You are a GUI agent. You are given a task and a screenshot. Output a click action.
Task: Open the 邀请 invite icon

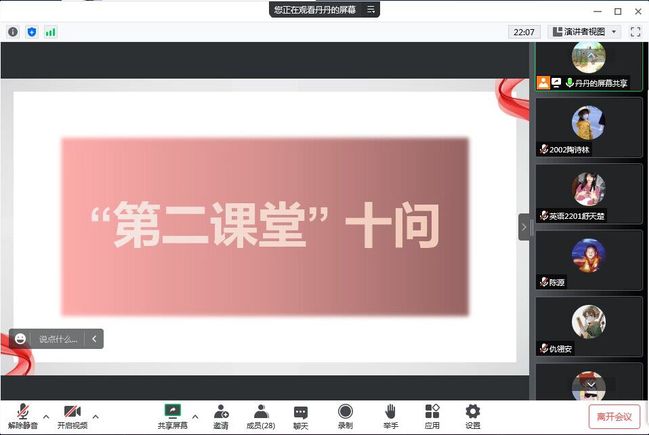221,415
